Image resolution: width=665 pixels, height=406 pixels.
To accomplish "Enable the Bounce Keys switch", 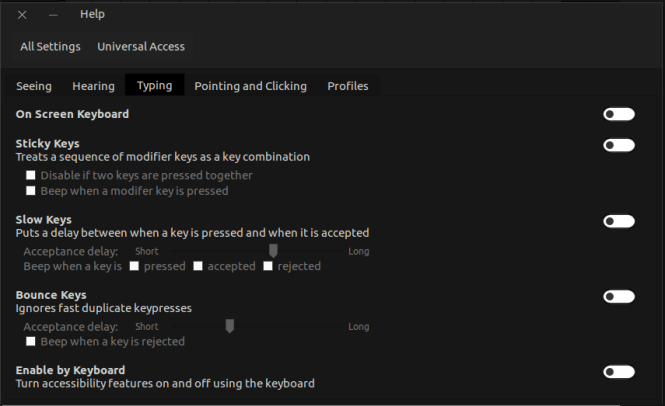I will click(x=618, y=296).
